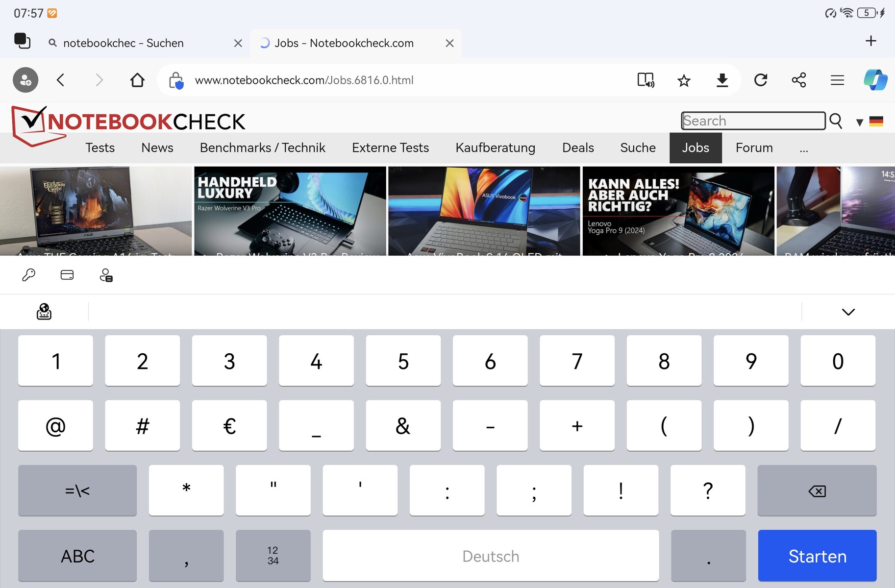Tap the period key
This screenshot has height=588, width=895.
click(708, 556)
